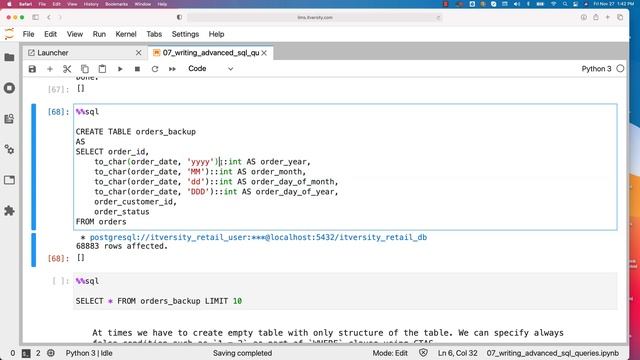Open the View menu
The width and height of the screenshot is (640, 360).
pos(75,34)
